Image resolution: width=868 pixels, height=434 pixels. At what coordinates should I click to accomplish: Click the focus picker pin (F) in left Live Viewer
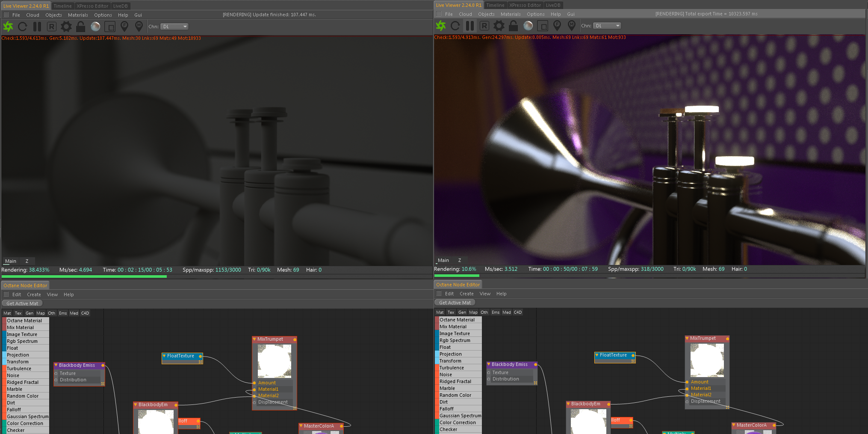pyautogui.click(x=124, y=27)
